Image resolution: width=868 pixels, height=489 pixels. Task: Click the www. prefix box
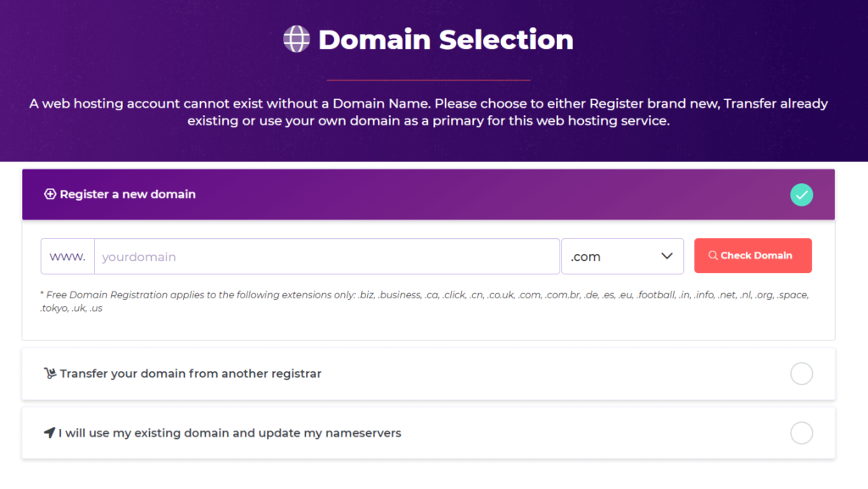point(67,255)
